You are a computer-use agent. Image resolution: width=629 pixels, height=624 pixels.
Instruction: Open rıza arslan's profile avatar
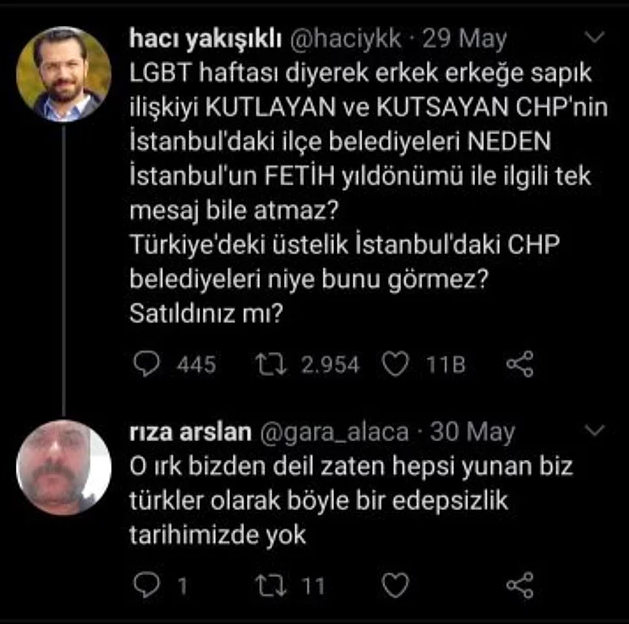point(65,467)
